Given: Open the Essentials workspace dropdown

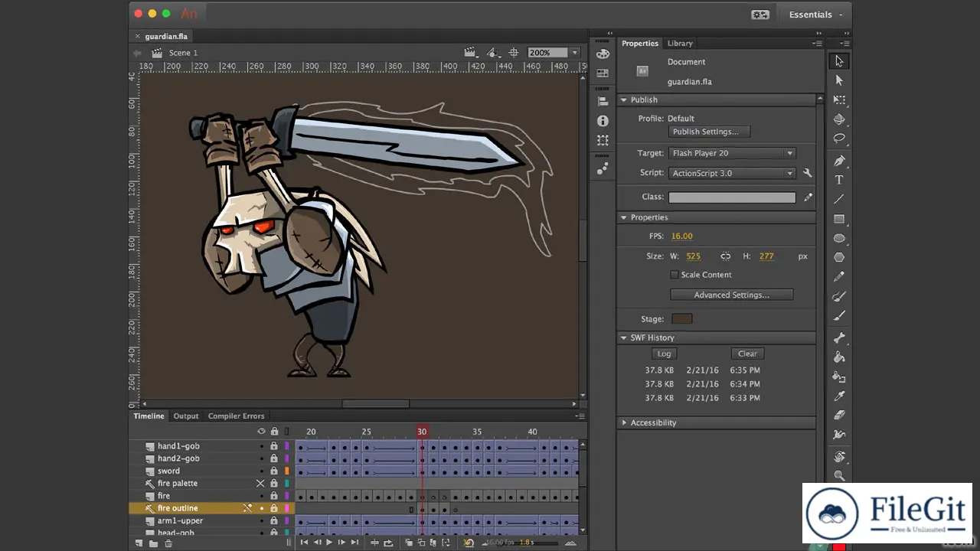Looking at the screenshot, I should [816, 15].
